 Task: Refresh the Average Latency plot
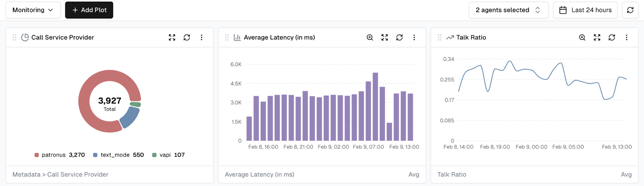(399, 37)
